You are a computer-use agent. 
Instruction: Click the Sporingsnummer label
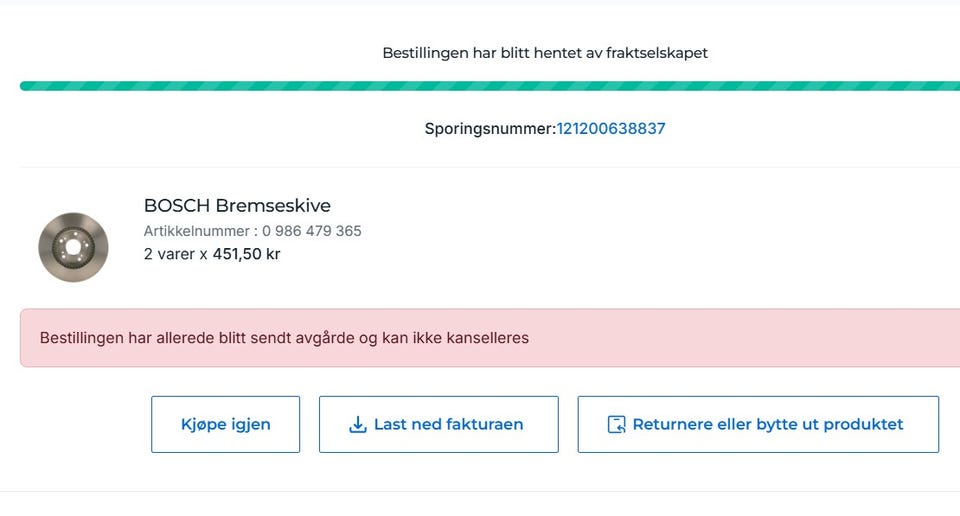point(490,129)
